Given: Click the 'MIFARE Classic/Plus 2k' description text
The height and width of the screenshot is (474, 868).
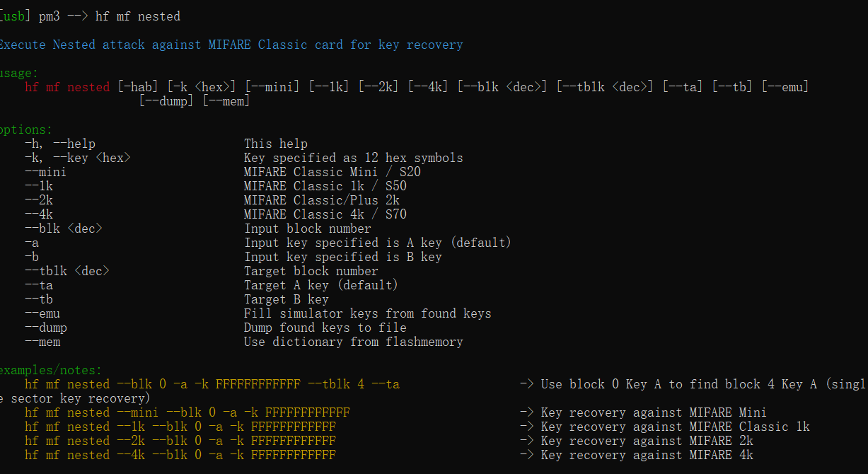Looking at the screenshot, I should point(322,200).
